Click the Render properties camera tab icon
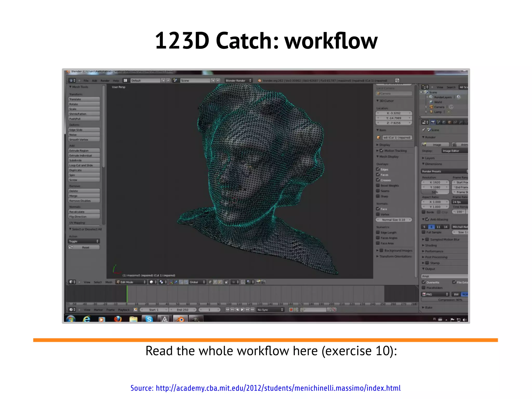This screenshot has width=532, height=399. pos(433,122)
